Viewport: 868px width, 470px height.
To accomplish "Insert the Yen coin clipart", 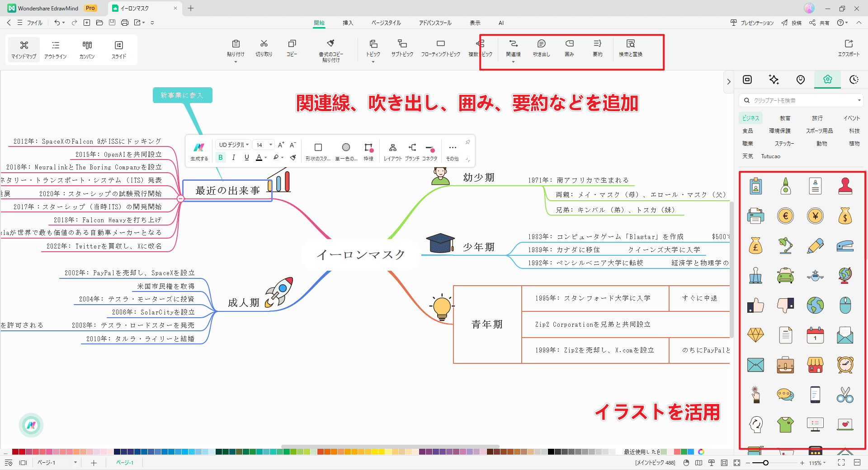I will pos(815,216).
